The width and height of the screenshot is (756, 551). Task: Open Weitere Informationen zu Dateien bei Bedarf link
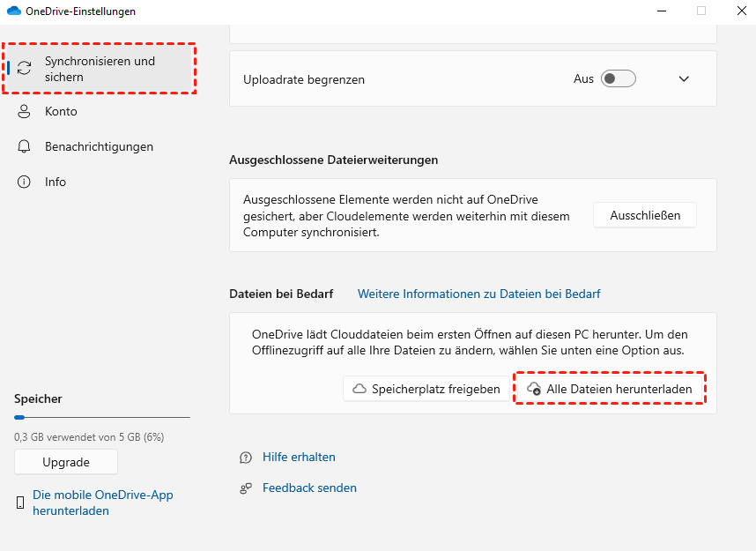(x=478, y=294)
